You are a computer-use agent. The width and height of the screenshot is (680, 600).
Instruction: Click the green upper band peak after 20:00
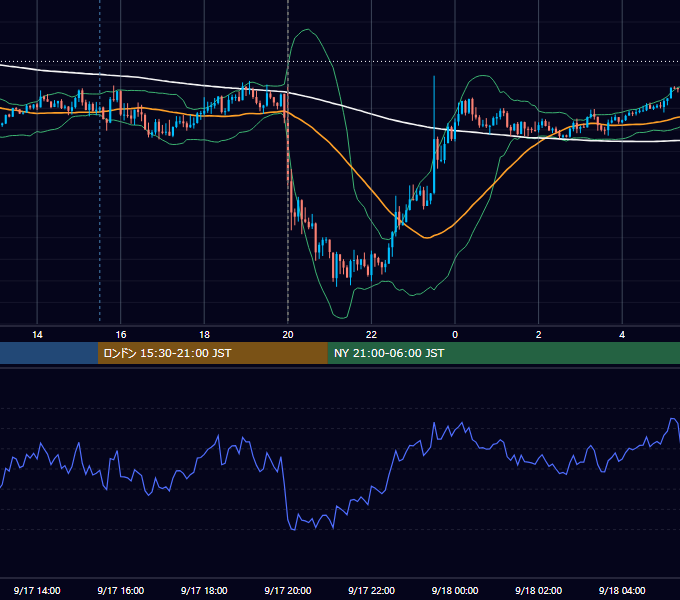307,29
